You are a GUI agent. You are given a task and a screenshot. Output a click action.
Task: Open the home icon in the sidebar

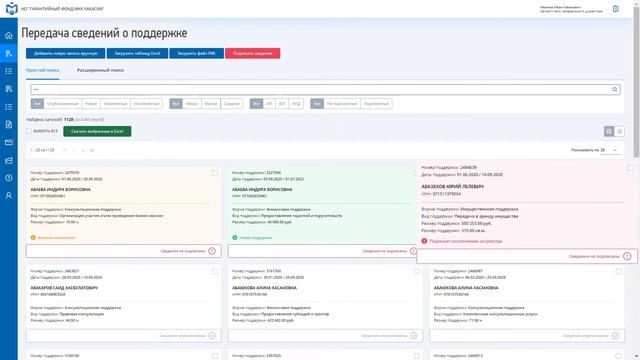click(x=9, y=36)
